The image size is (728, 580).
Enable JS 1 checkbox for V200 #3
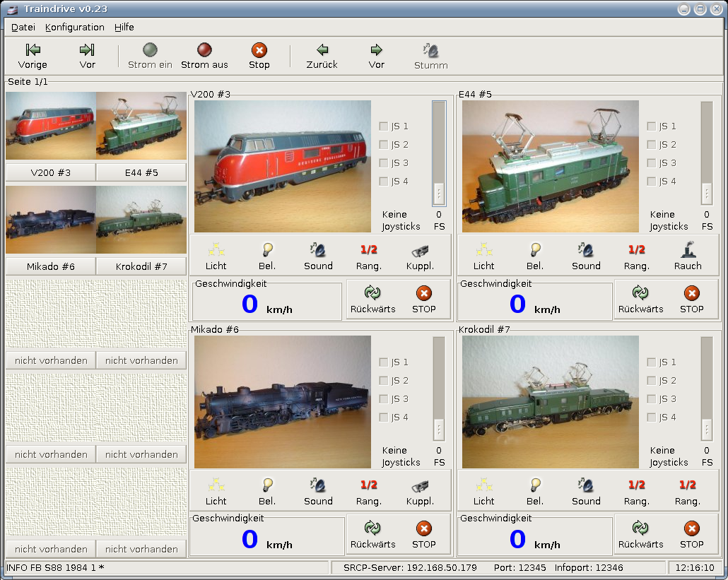pyautogui.click(x=384, y=126)
